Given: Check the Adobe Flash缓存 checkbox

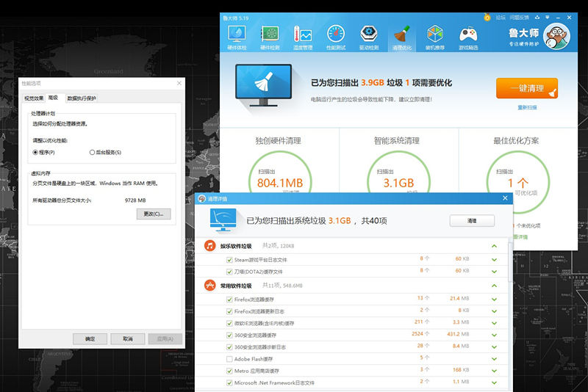Looking at the screenshot, I should pos(229,359).
